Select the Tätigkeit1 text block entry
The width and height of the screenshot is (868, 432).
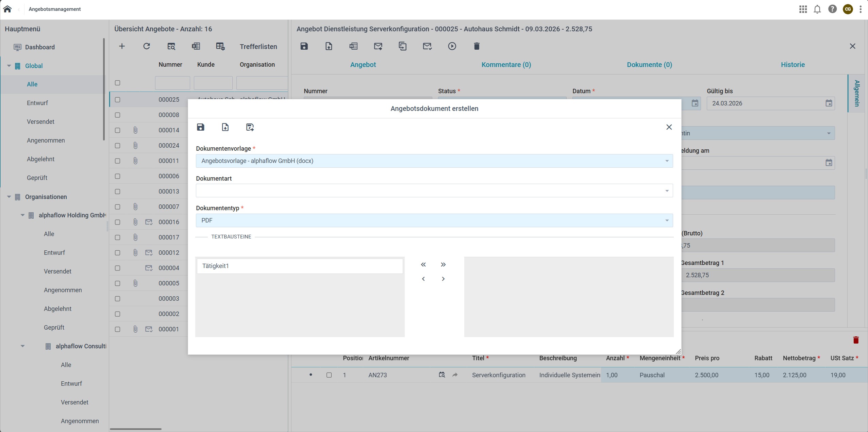point(299,266)
